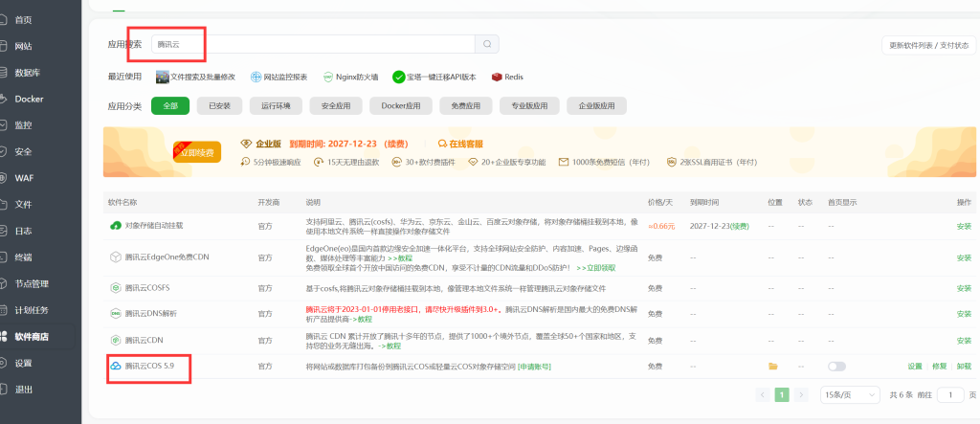Click the >>立即领取 link
980x424 pixels.
pyautogui.click(x=596, y=267)
